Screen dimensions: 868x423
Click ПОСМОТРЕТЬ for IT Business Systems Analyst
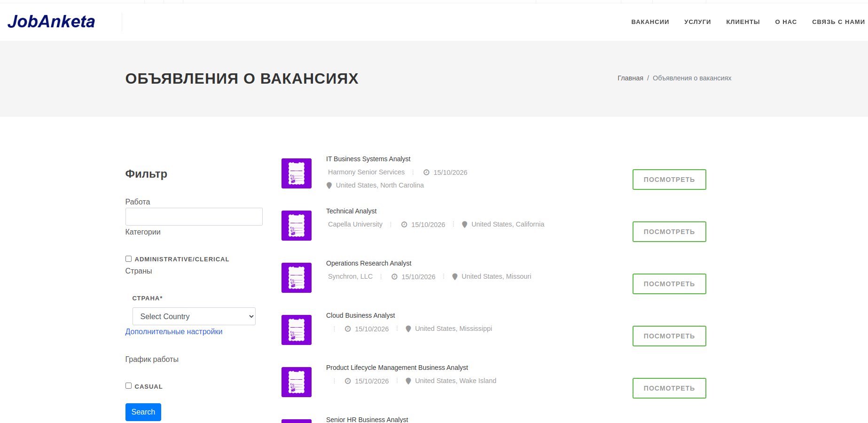click(669, 180)
